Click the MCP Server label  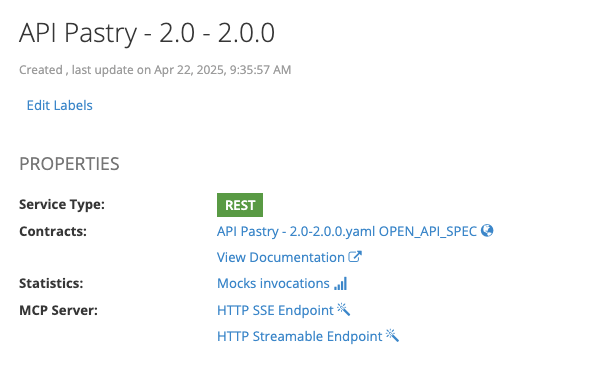click(58, 310)
